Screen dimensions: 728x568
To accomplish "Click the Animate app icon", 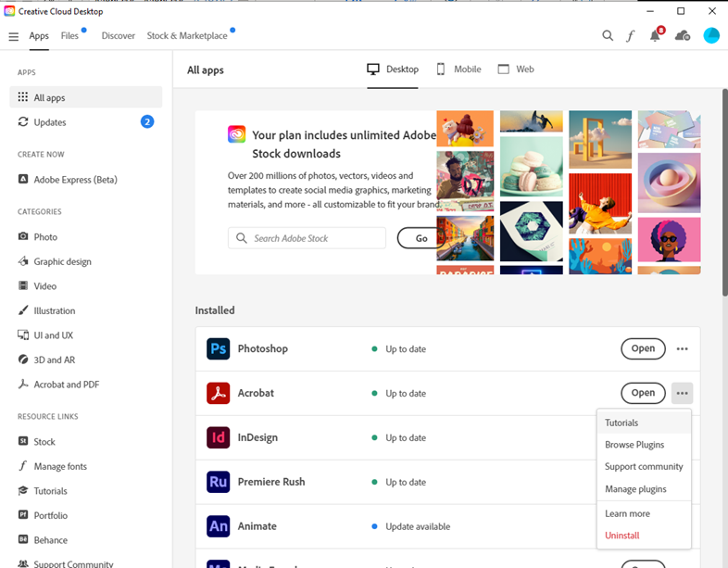I will point(219,526).
